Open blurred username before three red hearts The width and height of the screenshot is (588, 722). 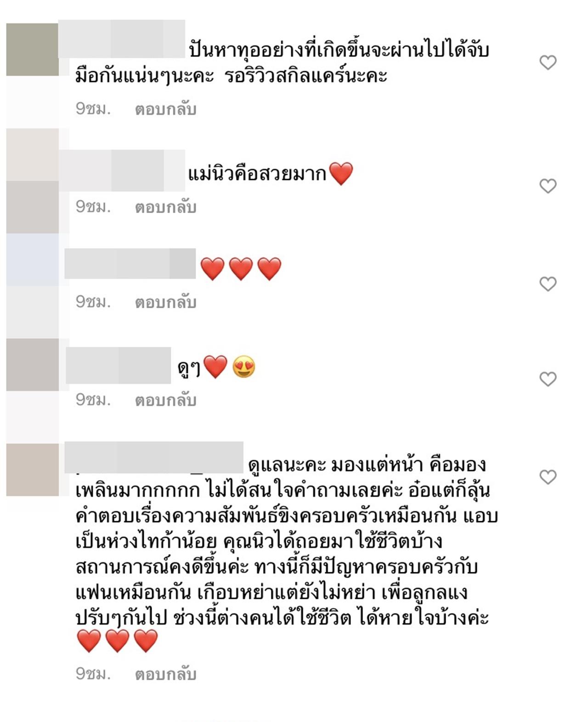pos(130,264)
